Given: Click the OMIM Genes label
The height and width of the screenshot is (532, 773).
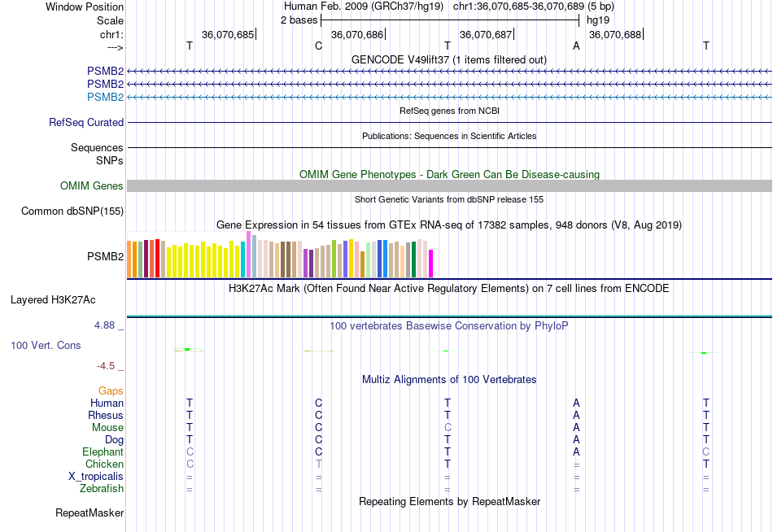Looking at the screenshot, I should (92, 186).
